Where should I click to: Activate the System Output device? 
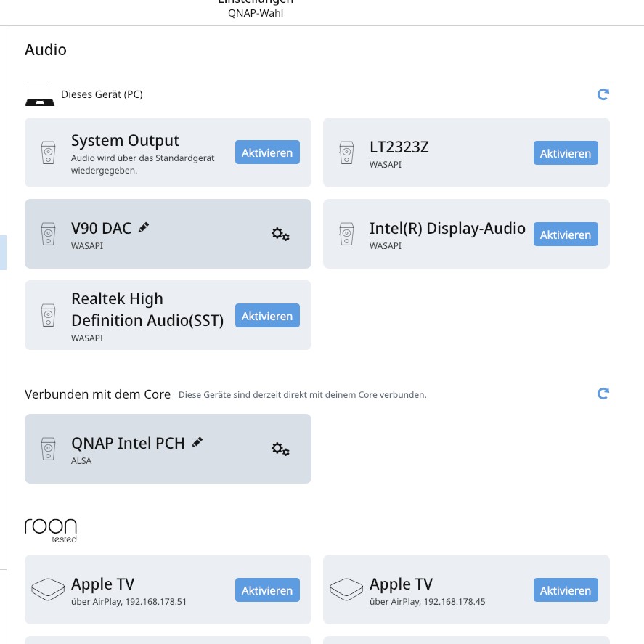pos(267,152)
